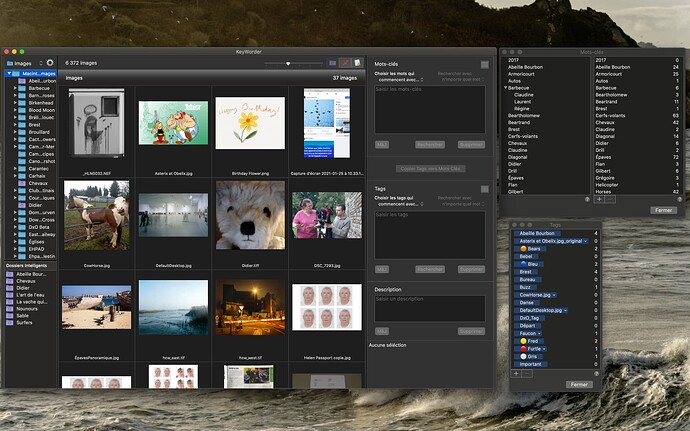
Task: Select the Asterix et Obelix.jpg thumbnail
Action: coord(173,123)
